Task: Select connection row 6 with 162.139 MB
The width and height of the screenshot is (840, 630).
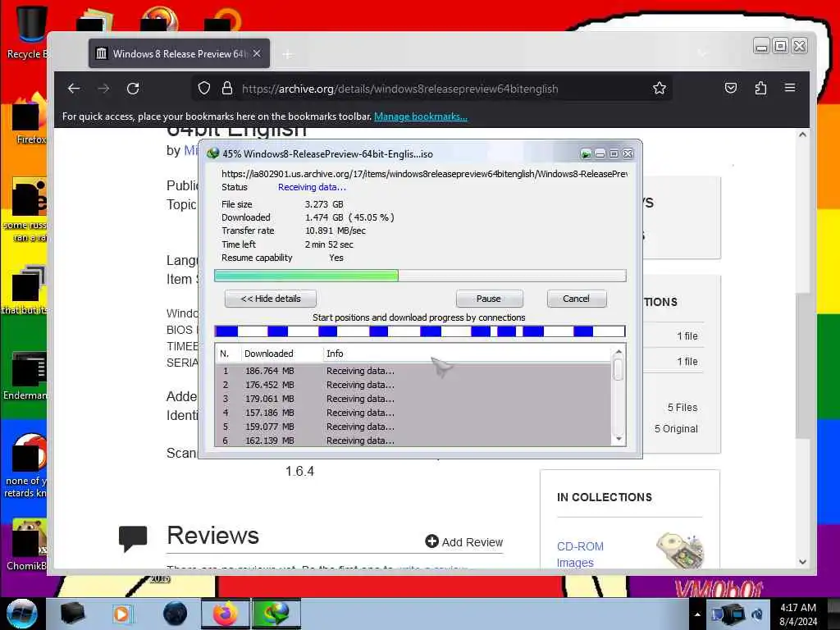Action: 413,441
